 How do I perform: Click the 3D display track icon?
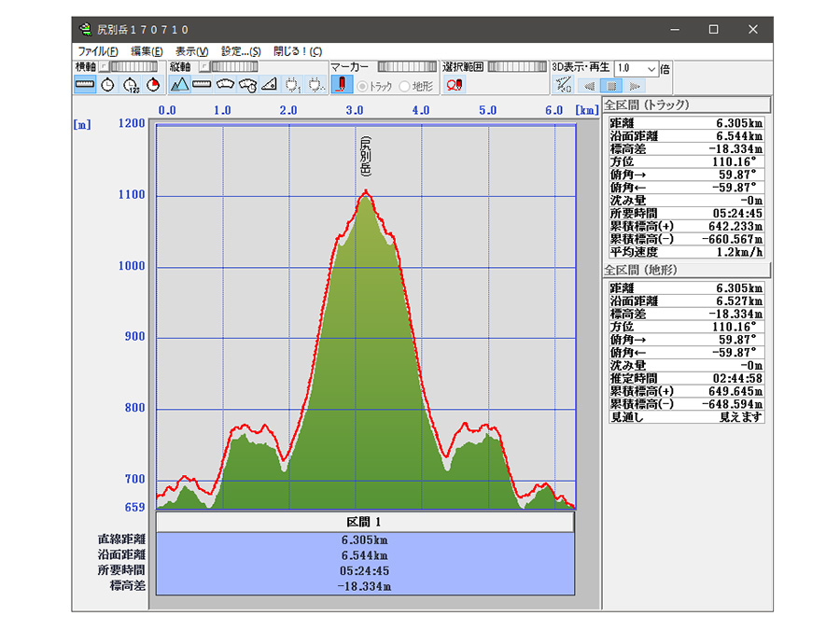pyautogui.click(x=563, y=85)
